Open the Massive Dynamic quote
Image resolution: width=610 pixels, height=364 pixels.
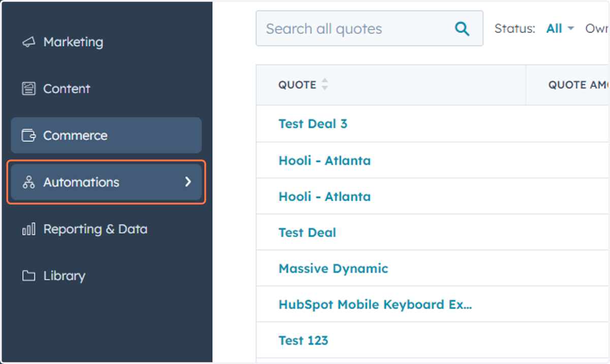click(x=333, y=269)
